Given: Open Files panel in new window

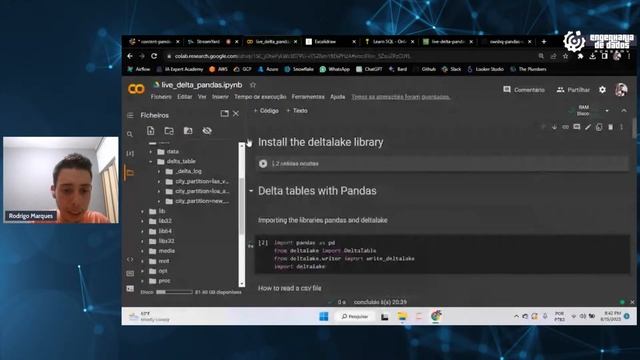Looking at the screenshot, I should click(224, 114).
